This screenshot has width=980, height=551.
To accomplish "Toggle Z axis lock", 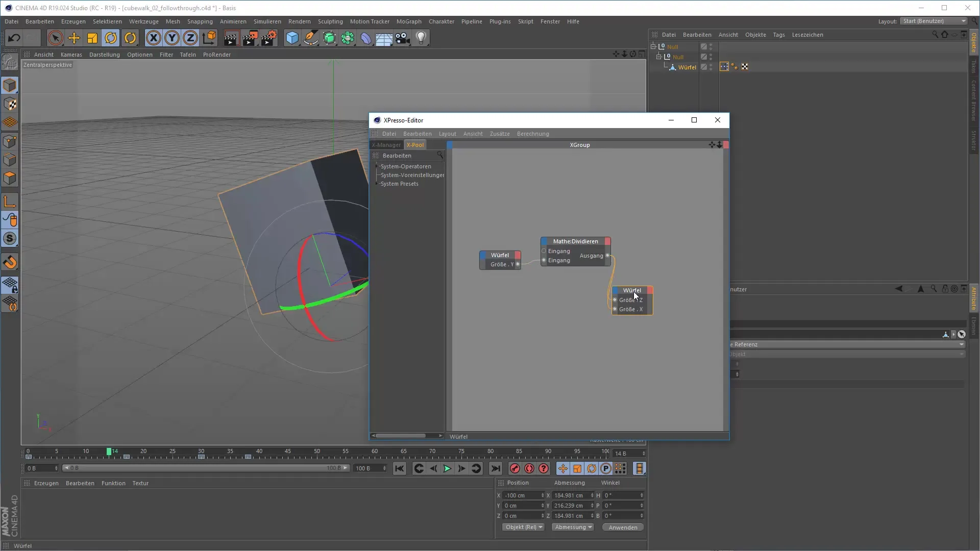I will coord(190,38).
